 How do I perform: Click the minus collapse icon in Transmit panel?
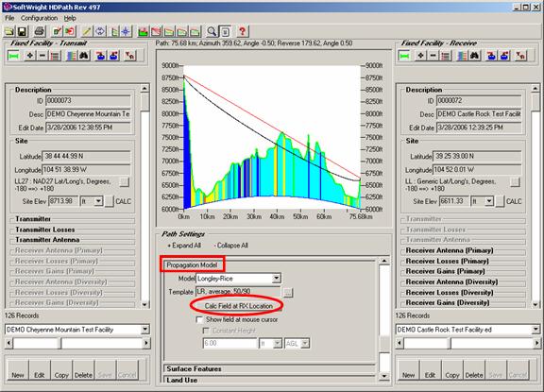[x=42, y=56]
